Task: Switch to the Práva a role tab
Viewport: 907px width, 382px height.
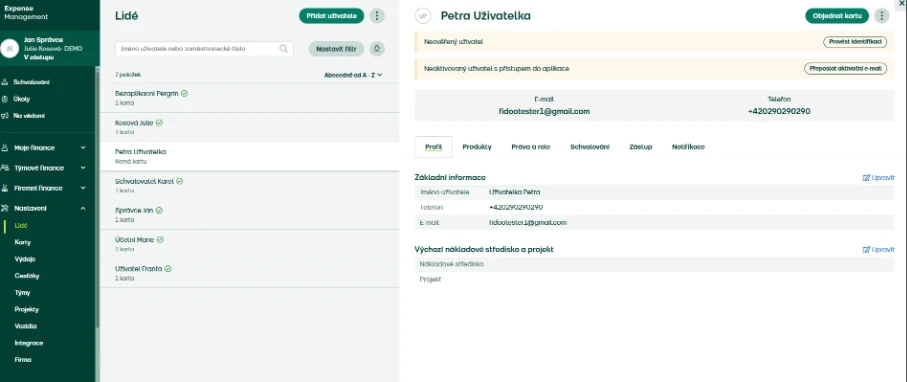Action: tap(531, 147)
